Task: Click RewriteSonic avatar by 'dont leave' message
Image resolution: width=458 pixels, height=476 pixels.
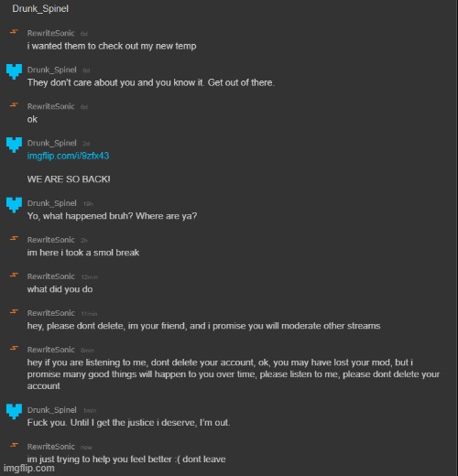Action: click(x=14, y=445)
